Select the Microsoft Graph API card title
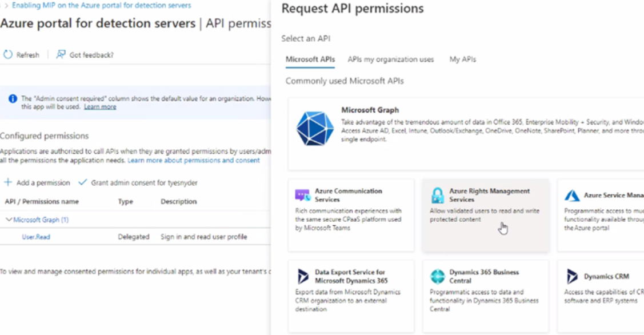644x335 pixels. (370, 110)
